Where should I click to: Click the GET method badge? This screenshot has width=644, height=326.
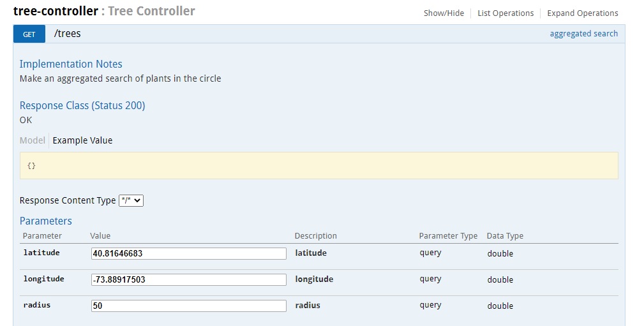point(29,34)
